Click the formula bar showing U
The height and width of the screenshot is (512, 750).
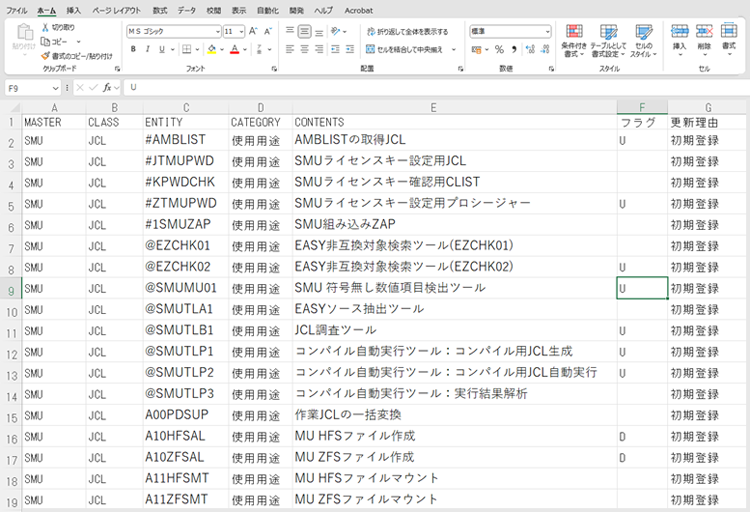point(435,88)
